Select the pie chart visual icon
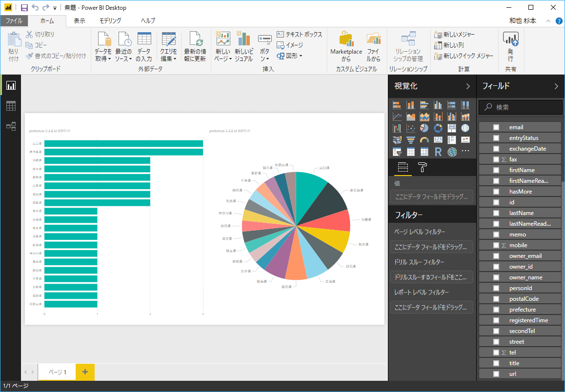Viewport: 565px width, 392px height. point(424,128)
